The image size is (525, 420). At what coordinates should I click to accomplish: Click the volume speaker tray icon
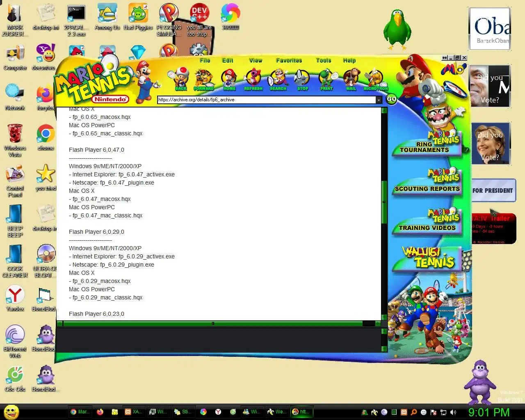pos(453,412)
